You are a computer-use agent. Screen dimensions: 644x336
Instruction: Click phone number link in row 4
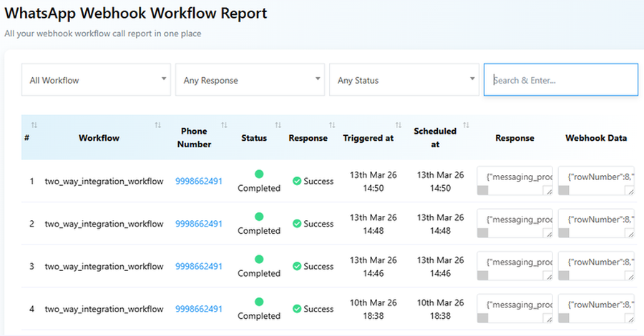[198, 309]
